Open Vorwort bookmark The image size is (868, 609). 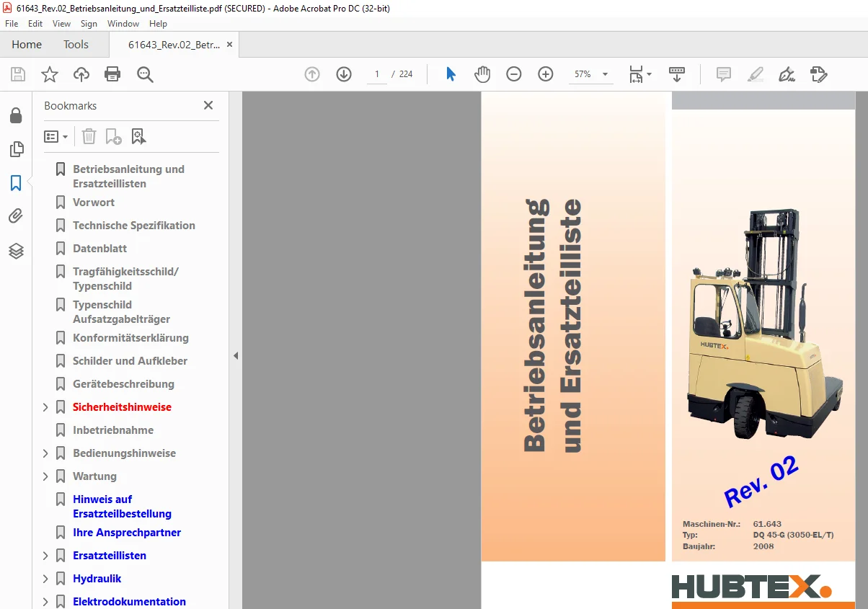(x=94, y=203)
